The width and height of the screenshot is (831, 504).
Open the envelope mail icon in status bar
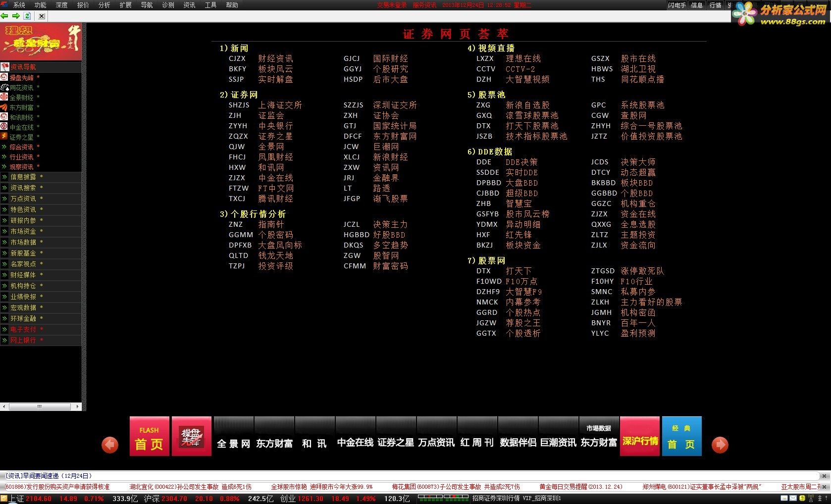[793, 499]
